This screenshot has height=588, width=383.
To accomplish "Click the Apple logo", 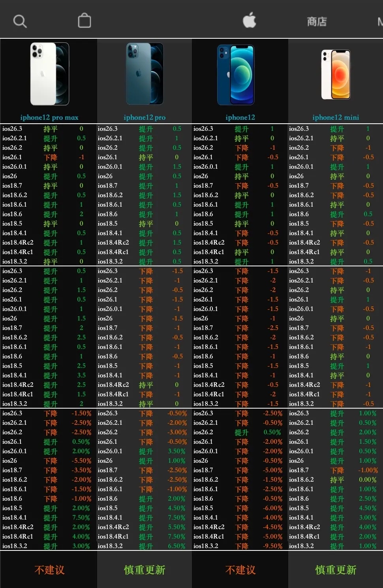I will click(250, 20).
